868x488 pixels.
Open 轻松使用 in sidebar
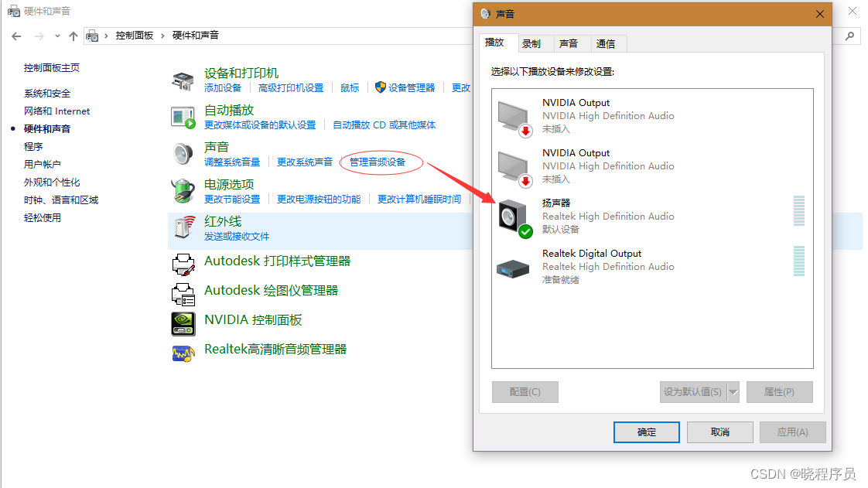click(x=42, y=217)
